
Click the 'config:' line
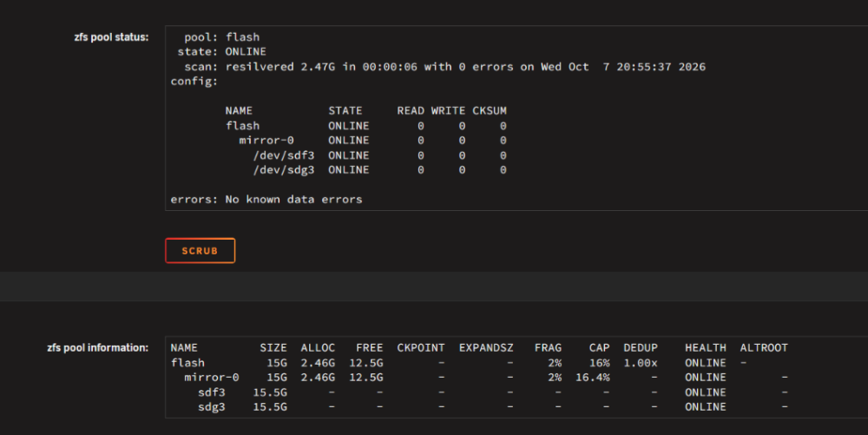194,82
